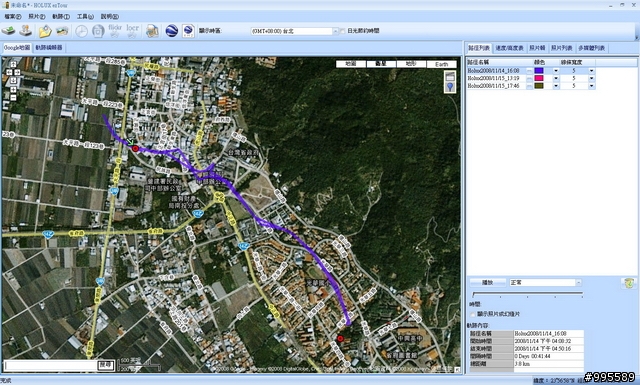640x385 pixels.
Task: Switch to the multimedia list tab
Action: coord(591,48)
